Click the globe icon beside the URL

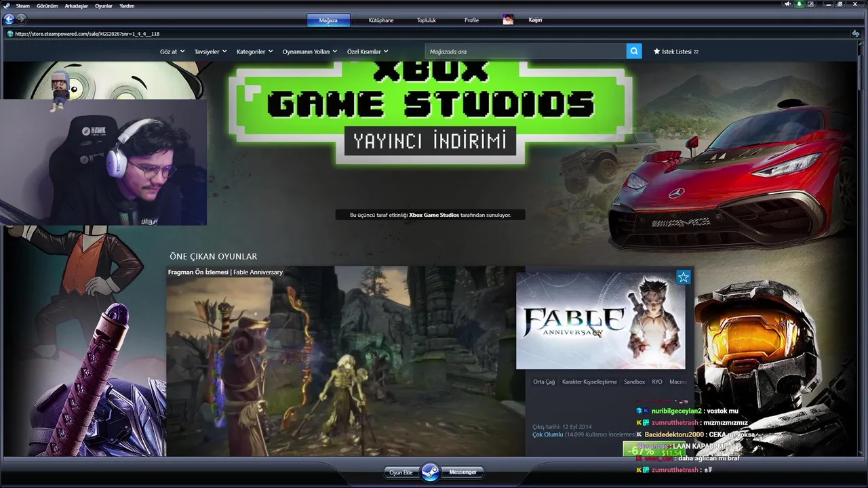10,34
